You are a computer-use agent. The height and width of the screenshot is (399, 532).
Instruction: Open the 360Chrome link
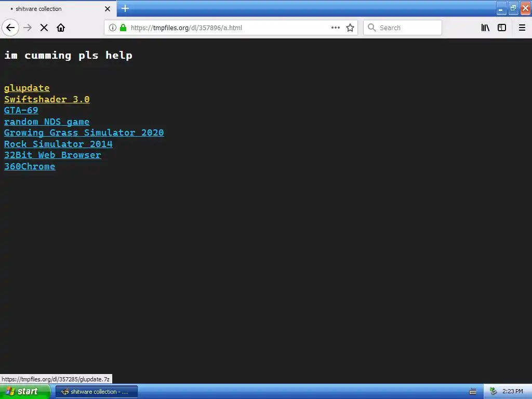(x=30, y=166)
